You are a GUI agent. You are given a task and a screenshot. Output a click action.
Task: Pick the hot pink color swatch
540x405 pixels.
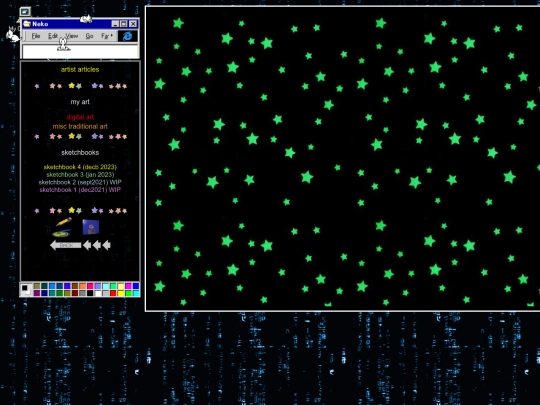pyautogui.click(x=90, y=286)
